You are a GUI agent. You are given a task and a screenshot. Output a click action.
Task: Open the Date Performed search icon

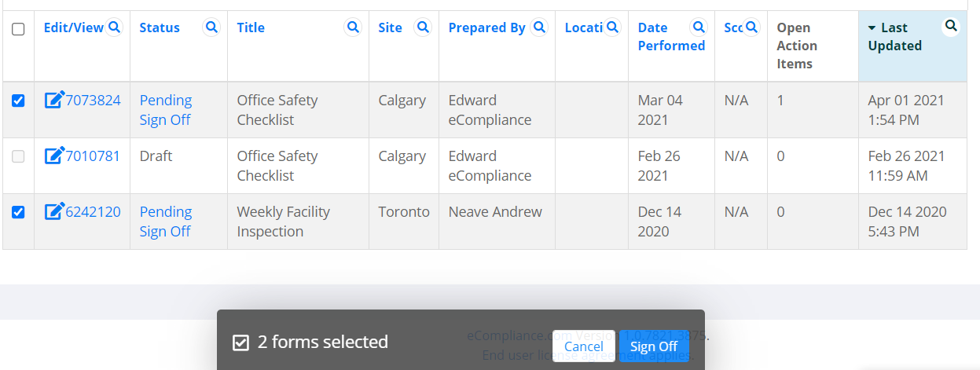698,27
